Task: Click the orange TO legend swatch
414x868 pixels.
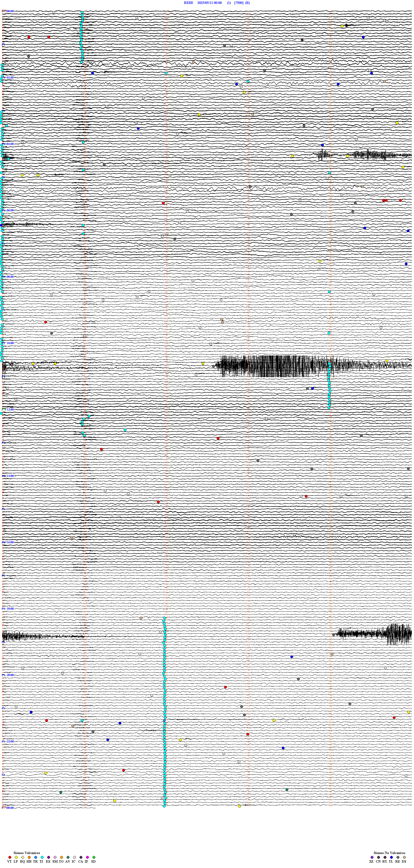Action: (x=61, y=857)
